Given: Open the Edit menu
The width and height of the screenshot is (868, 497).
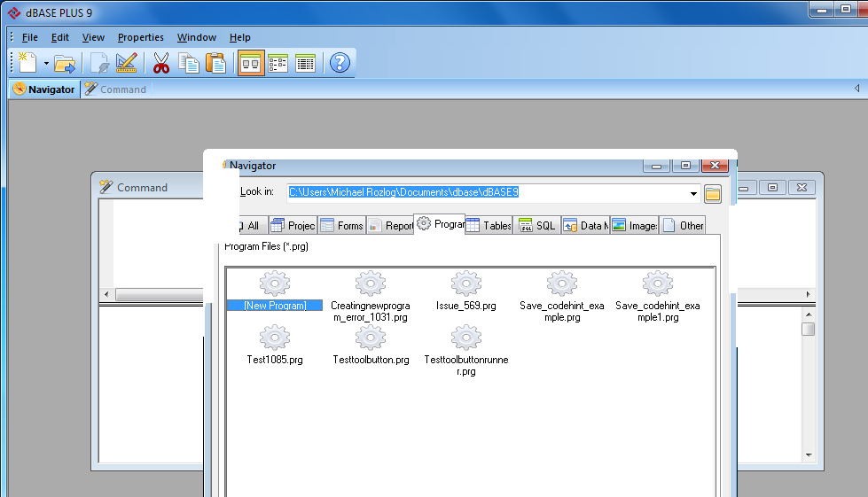Looking at the screenshot, I should pyautogui.click(x=59, y=37).
